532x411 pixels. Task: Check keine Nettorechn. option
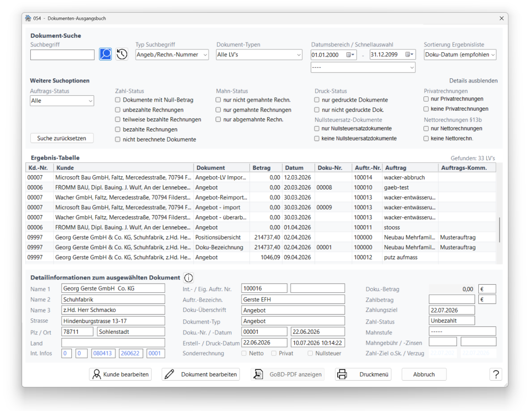tap(426, 138)
